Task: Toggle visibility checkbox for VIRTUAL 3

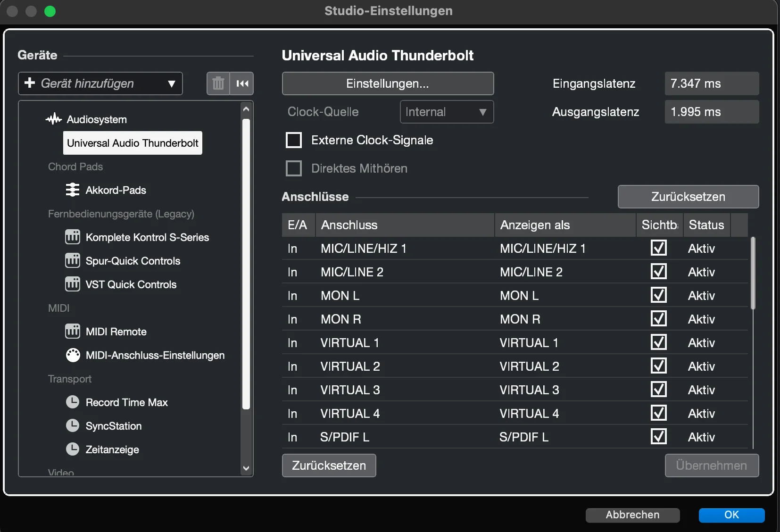Action: point(658,390)
